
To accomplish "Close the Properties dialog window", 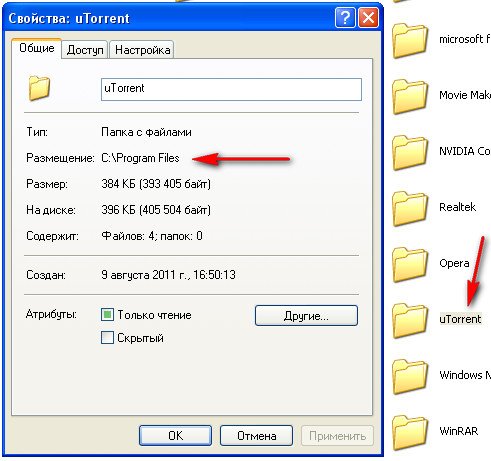I will 368,18.
